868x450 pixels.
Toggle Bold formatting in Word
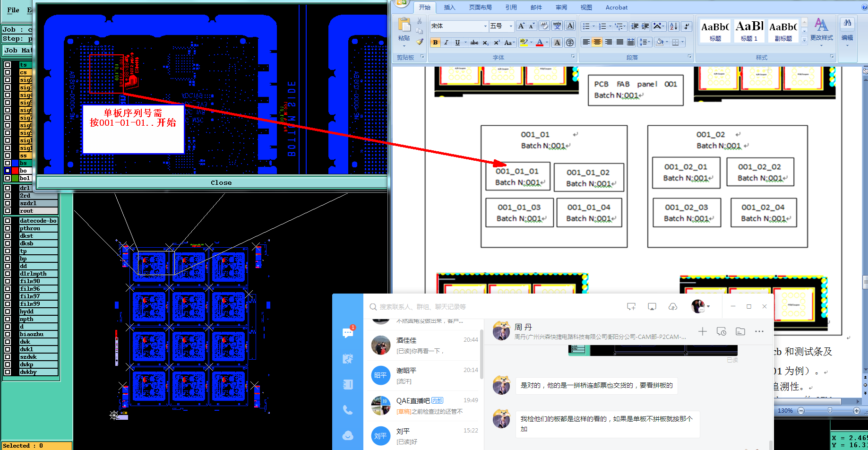[x=435, y=43]
